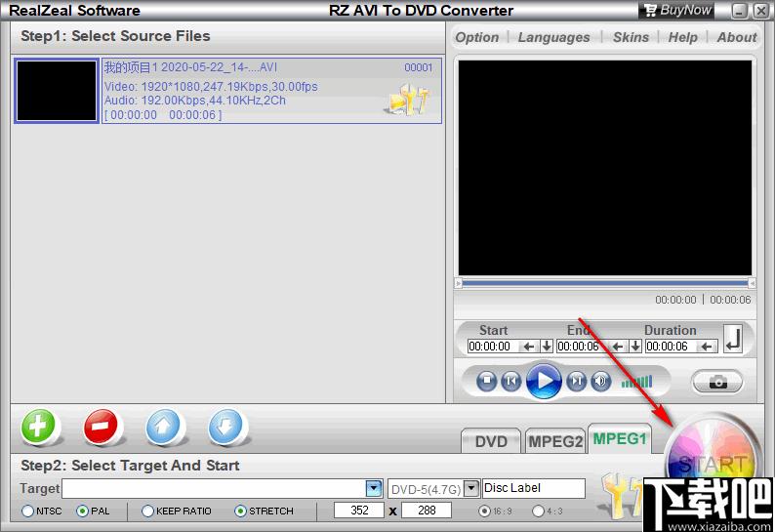The width and height of the screenshot is (775, 532).
Task: Switch to MPEG1 output tab
Action: coord(619,438)
